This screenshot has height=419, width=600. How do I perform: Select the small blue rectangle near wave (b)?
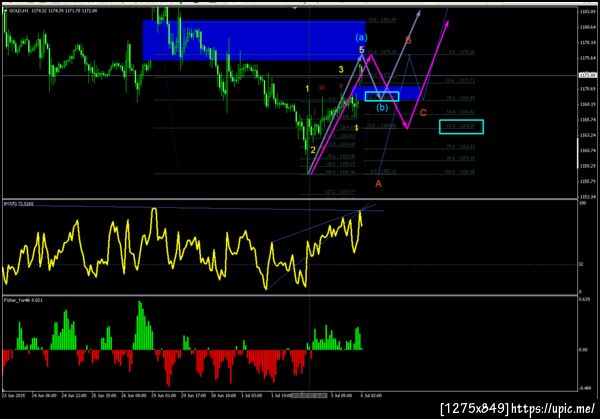pyautogui.click(x=386, y=93)
